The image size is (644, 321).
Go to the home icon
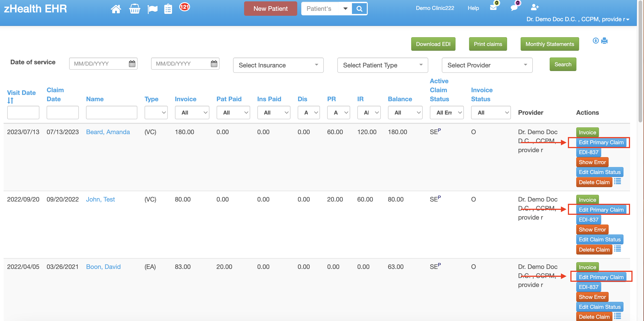pos(116,9)
